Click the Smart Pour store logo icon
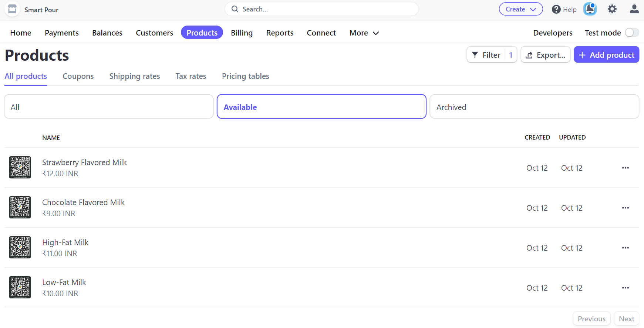The width and height of the screenshot is (644, 328). 12,9
